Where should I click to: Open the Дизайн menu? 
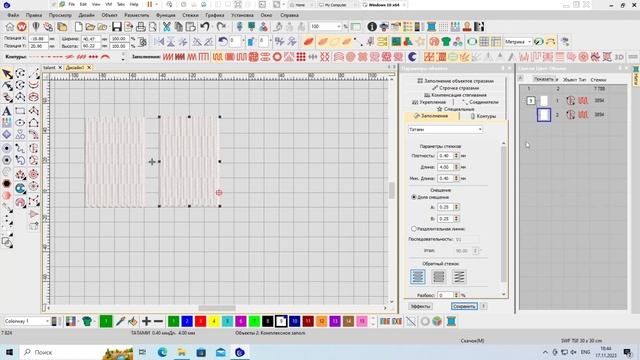coord(87,15)
